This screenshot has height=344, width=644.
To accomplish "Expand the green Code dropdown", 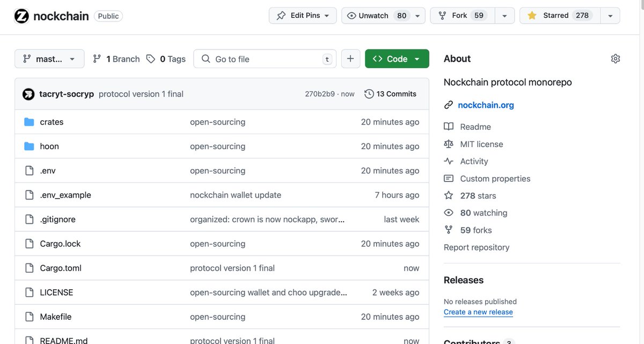I will (x=397, y=58).
